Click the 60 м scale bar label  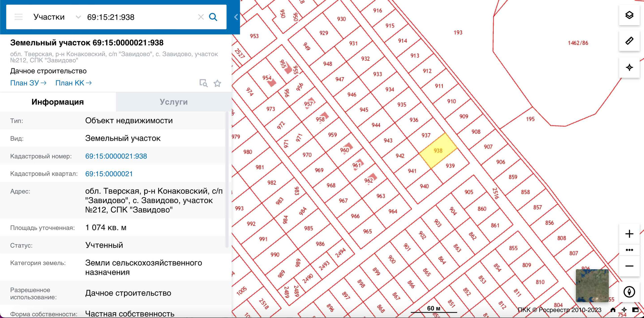point(434,308)
